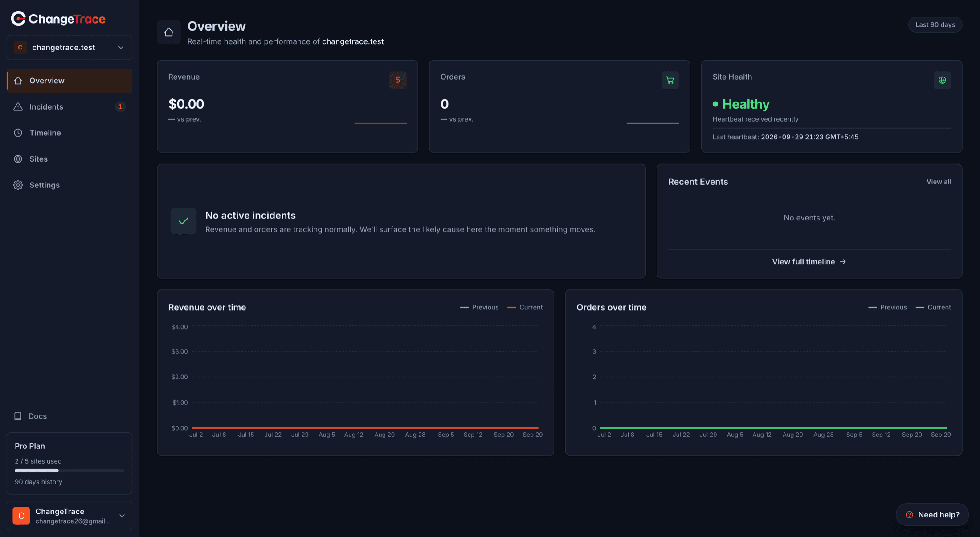
Task: Open the Last 90 days range selector
Action: [935, 25]
